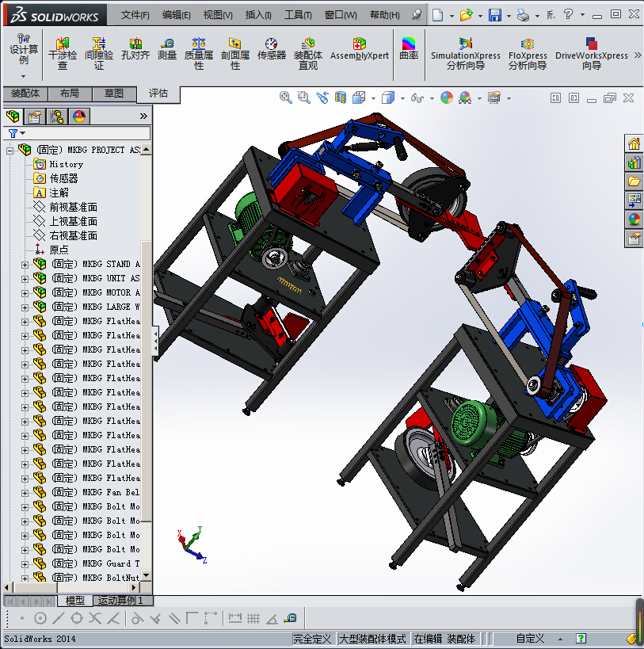Open Design Library icon in task pane
The image size is (644, 649).
633,162
